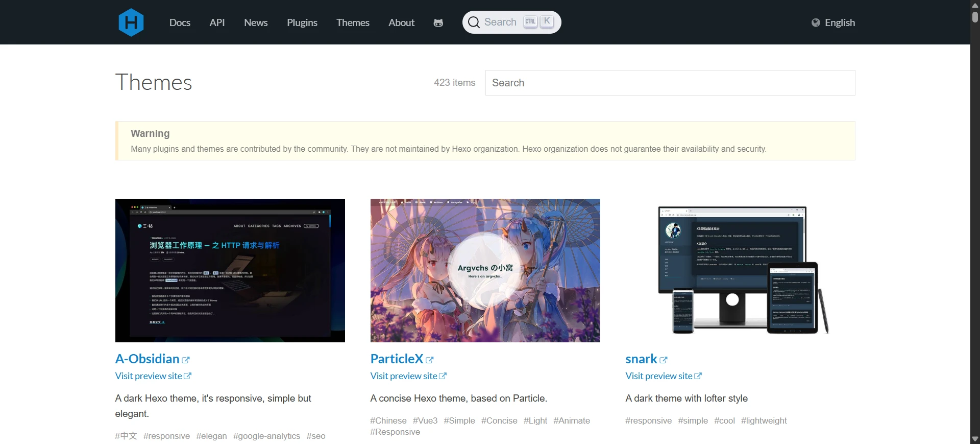This screenshot has width=980, height=444.
Task: Select About in the navigation bar
Action: (x=401, y=22)
